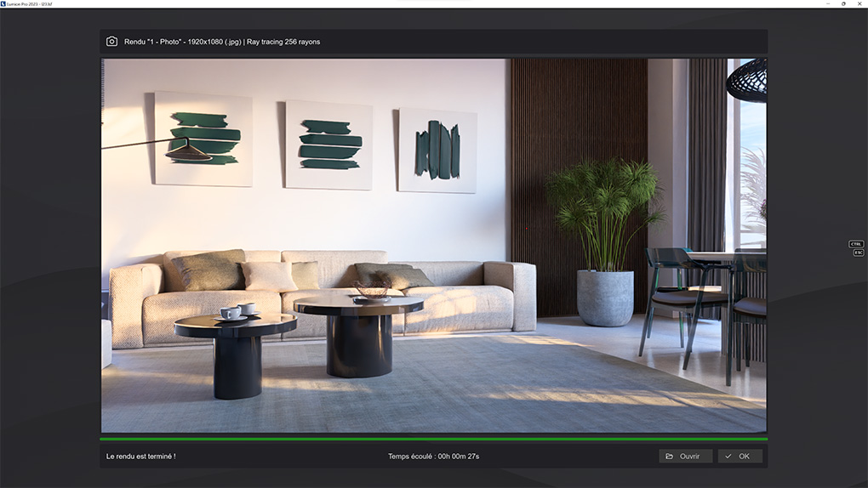Image resolution: width=868 pixels, height=488 pixels.
Task: Click the CTRL key hint icon
Action: click(856, 244)
